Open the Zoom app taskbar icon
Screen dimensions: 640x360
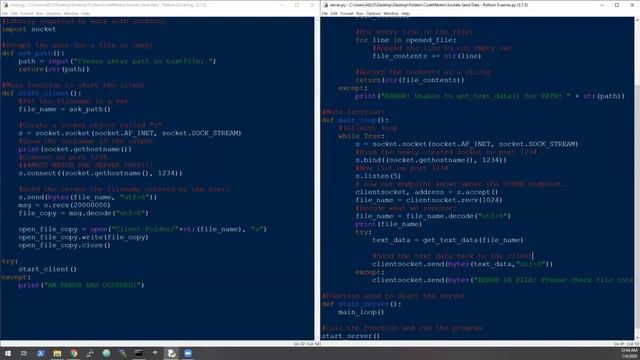(x=188, y=353)
